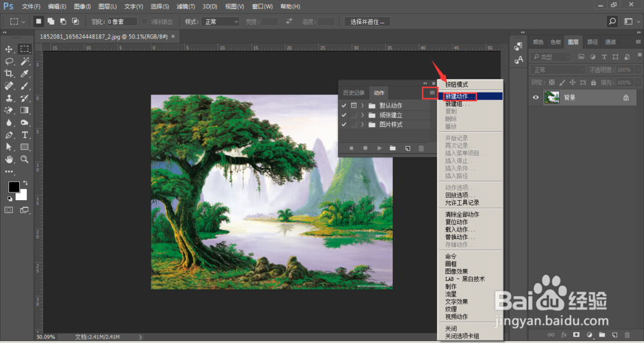Toggle Quick Mask mode
Viewport: 644px width, 343px height.
tap(8, 210)
